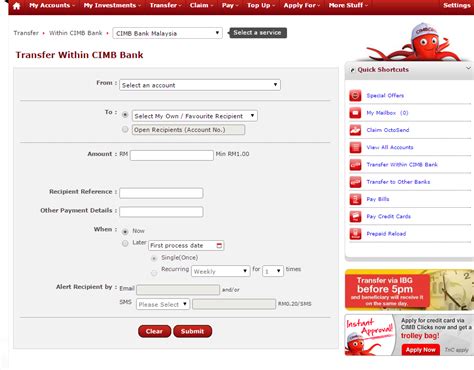This screenshot has width=474, height=370.
Task: Select the Prepaid Reload icon
Action: (355, 234)
